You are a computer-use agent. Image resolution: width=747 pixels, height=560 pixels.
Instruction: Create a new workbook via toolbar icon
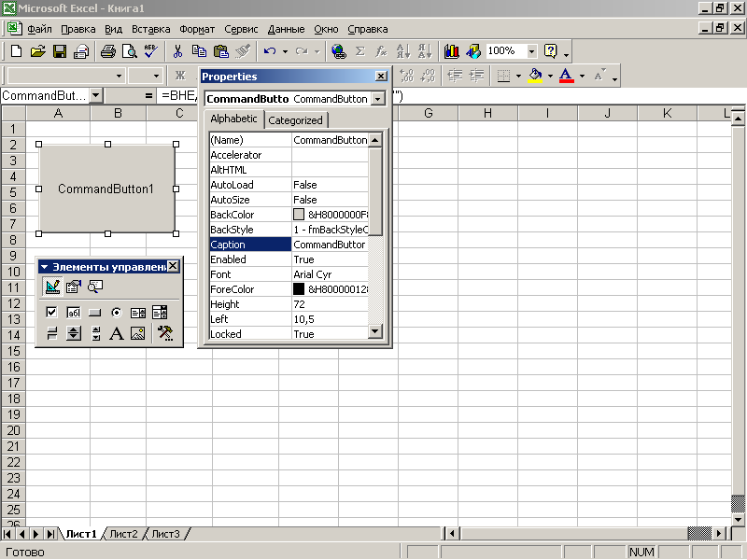[16, 51]
